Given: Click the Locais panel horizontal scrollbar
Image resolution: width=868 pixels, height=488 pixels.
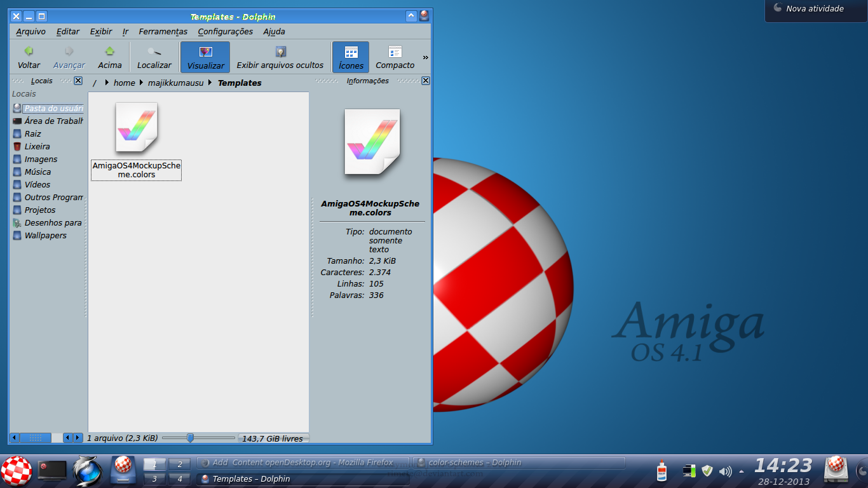Looking at the screenshot, I should tap(46, 438).
